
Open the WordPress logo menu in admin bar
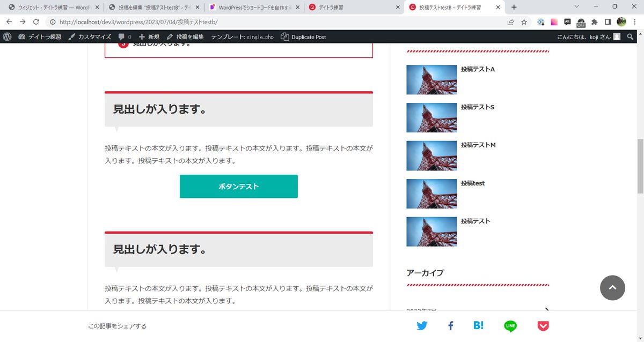point(7,37)
